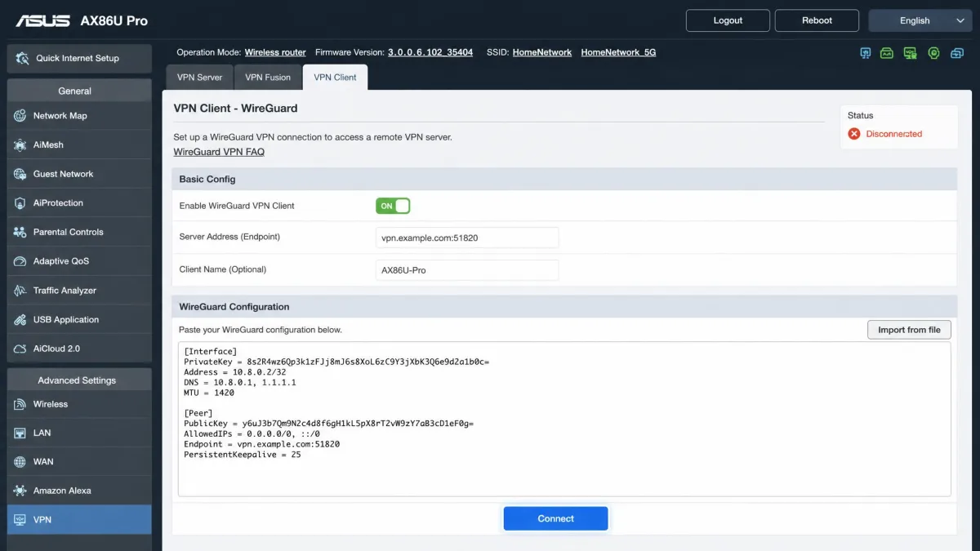Select the VPN sidebar entry icon
Screen dimensions: 980x551
click(20, 520)
